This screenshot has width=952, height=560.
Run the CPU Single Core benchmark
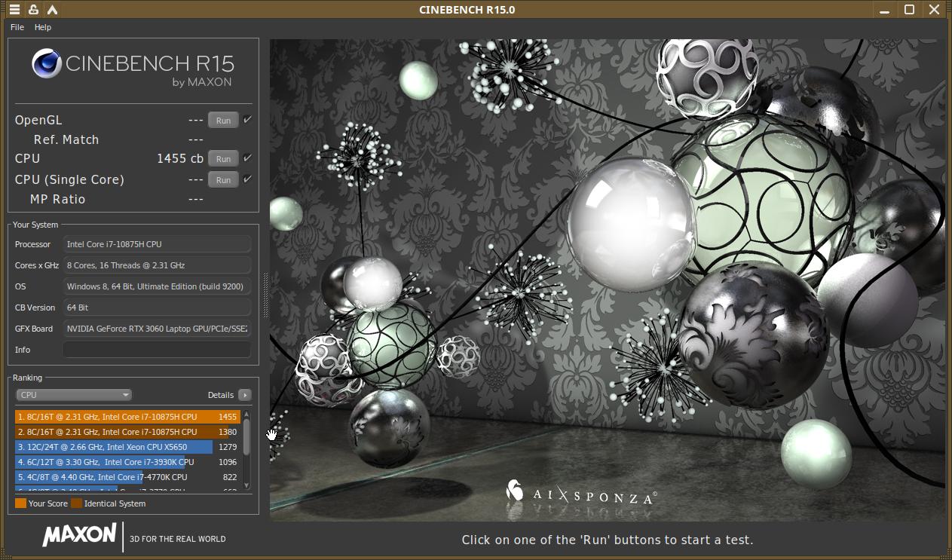coord(223,180)
